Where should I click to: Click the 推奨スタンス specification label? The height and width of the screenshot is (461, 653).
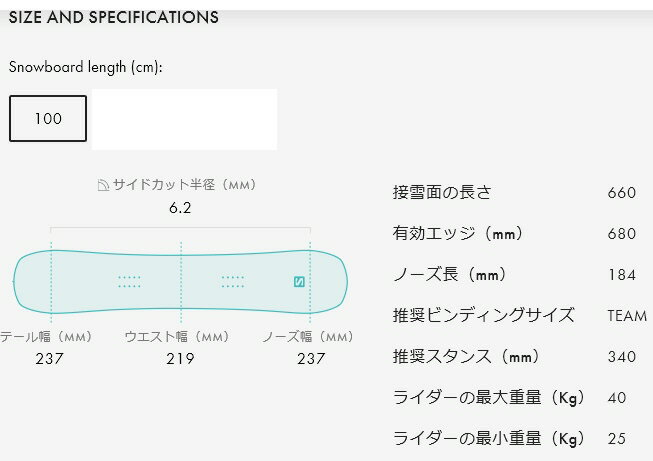(x=465, y=357)
